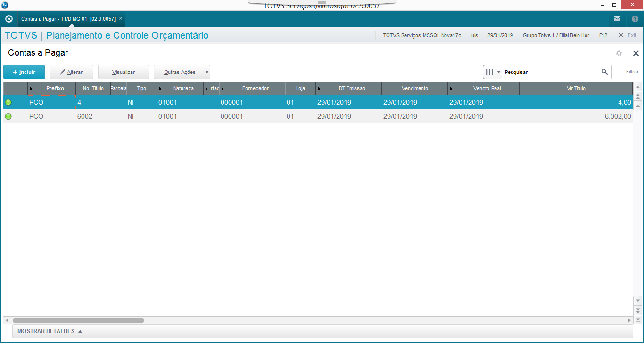Close the Contas a Pagar tab
The width and height of the screenshot is (644, 343).
[x=121, y=19]
